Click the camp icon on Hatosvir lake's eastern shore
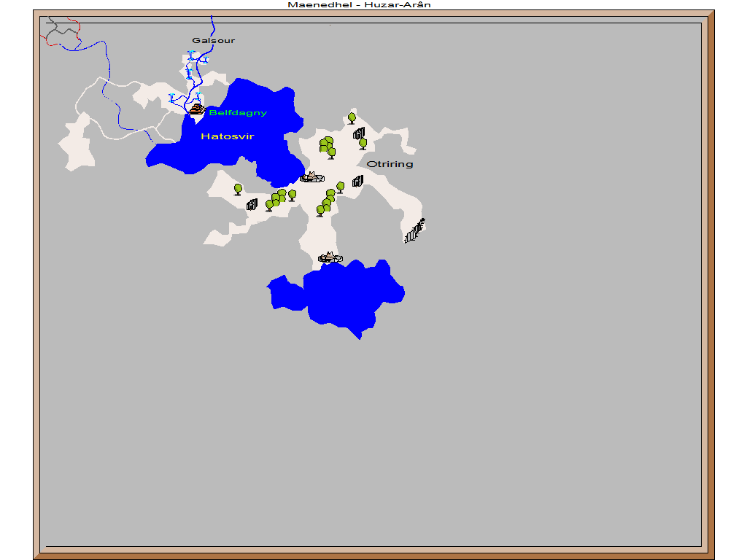Image resolution: width=747 pixels, height=560 pixels. [312, 177]
